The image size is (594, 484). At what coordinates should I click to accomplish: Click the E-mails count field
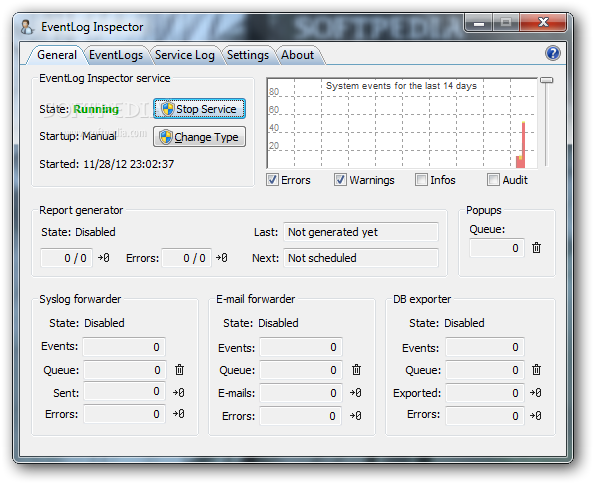(301, 393)
